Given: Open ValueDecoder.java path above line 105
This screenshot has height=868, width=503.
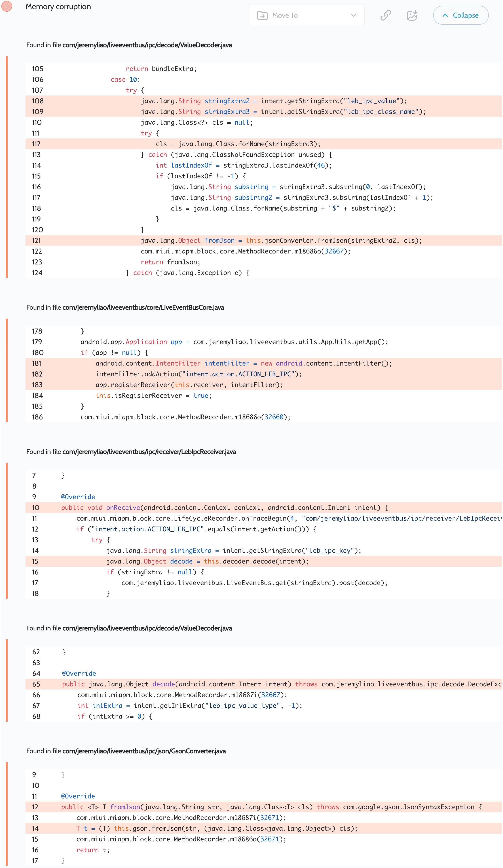Looking at the screenshot, I should pos(147,45).
